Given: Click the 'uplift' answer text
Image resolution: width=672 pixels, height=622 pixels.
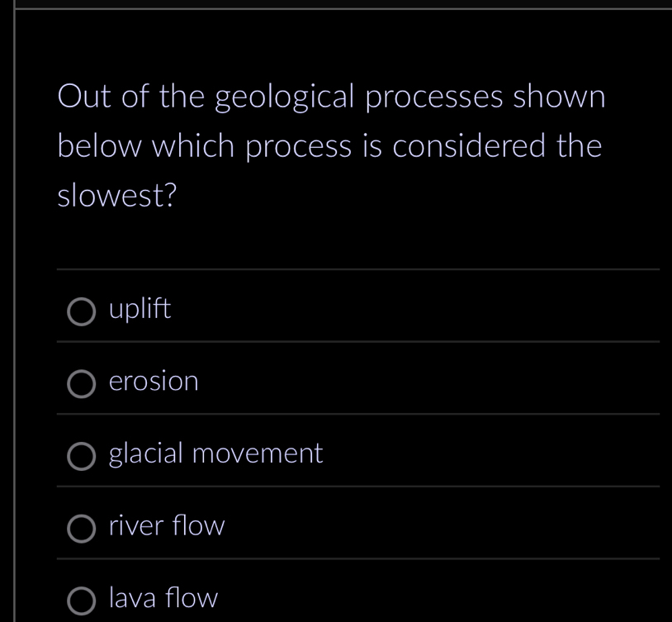Looking at the screenshot, I should pos(140,309).
